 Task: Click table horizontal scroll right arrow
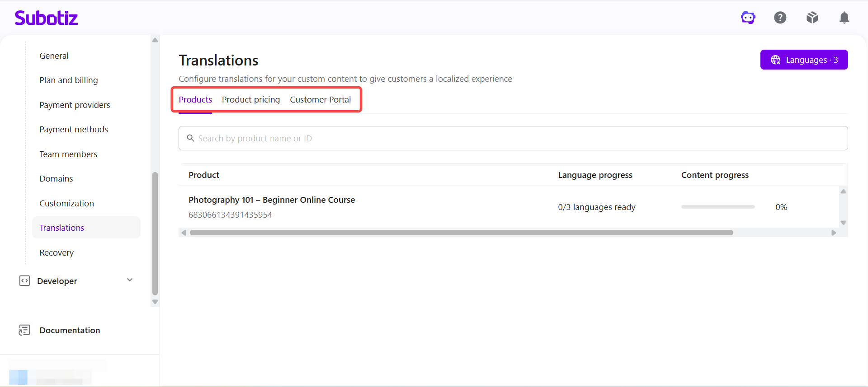pyautogui.click(x=834, y=233)
